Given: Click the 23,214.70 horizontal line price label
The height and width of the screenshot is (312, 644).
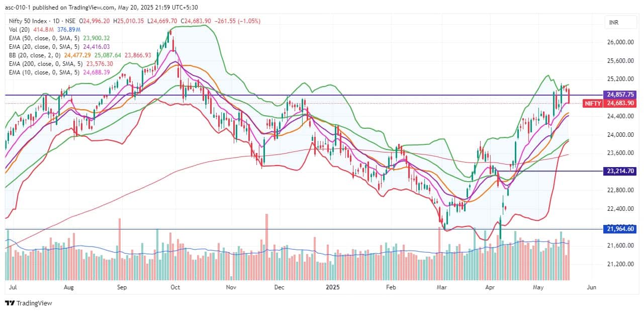Looking at the screenshot, I should coord(621,171).
